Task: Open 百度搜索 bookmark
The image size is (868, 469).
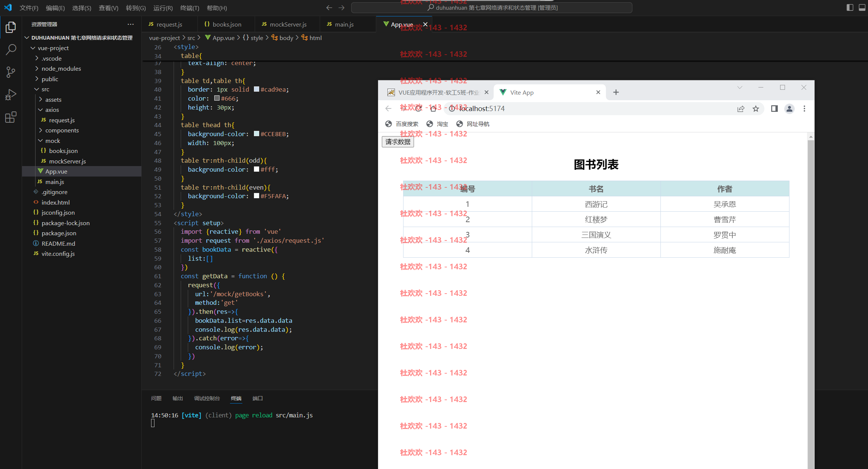Action: tap(402, 124)
